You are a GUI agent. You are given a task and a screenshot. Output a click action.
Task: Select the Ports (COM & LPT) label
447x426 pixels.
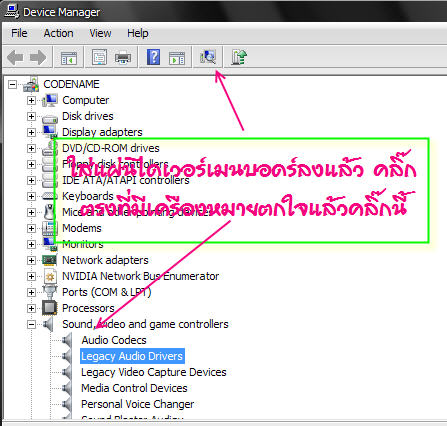[x=107, y=292]
